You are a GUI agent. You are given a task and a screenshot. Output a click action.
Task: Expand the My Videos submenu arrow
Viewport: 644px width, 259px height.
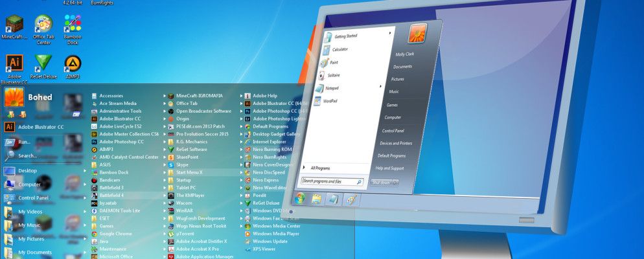(x=85, y=212)
